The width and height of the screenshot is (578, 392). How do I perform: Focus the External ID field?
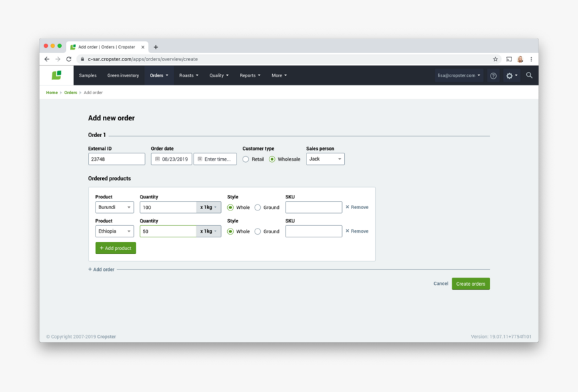tap(116, 159)
